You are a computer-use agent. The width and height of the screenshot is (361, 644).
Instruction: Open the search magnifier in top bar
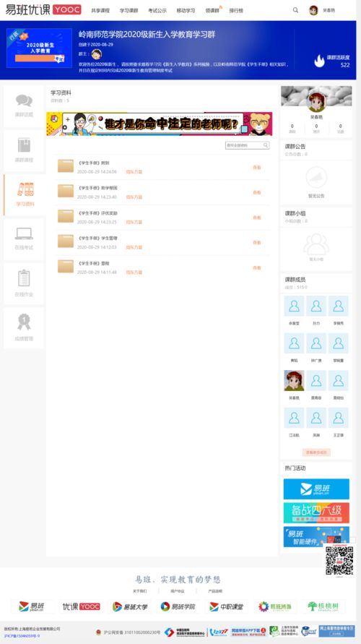pyautogui.click(x=295, y=10)
